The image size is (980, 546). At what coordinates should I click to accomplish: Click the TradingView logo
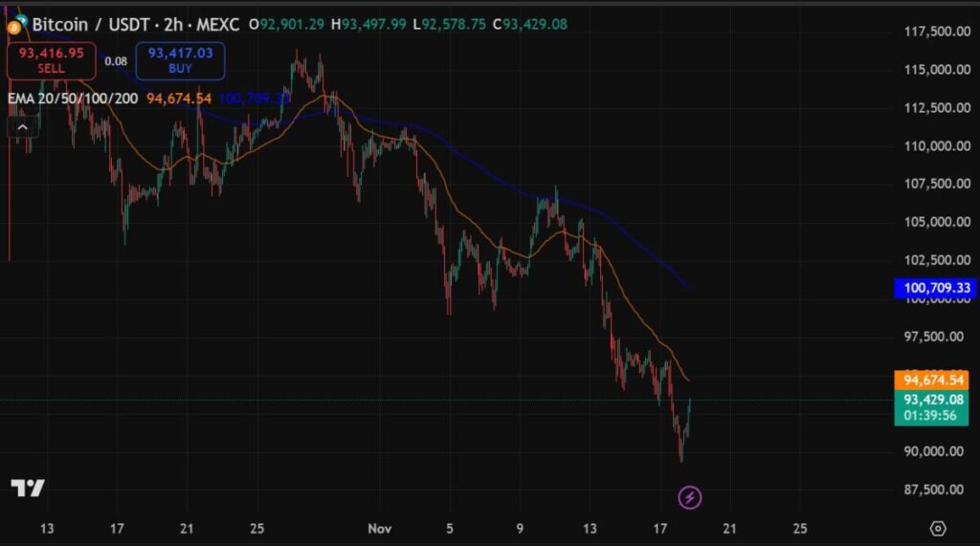click(x=27, y=489)
